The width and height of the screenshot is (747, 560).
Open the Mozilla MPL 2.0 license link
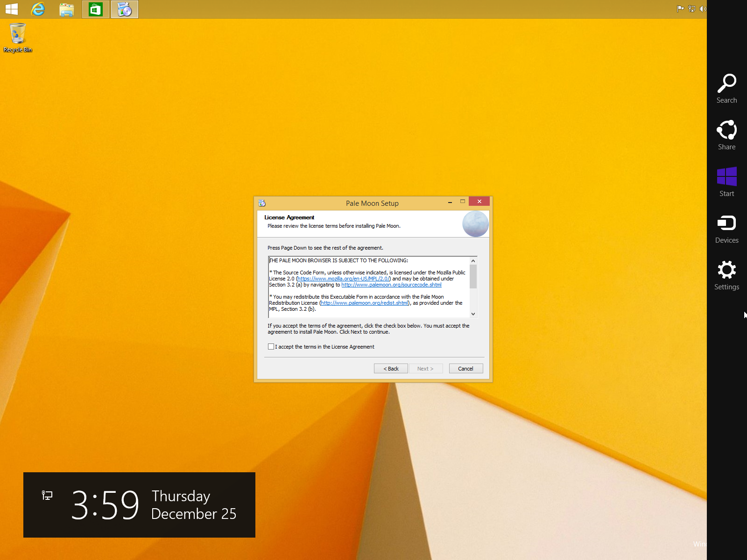(x=343, y=279)
